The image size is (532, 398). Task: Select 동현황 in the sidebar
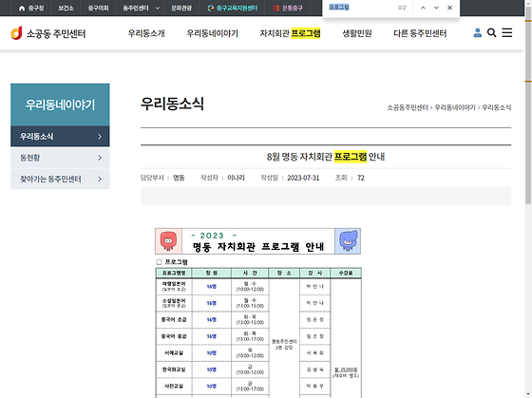pyautogui.click(x=60, y=158)
